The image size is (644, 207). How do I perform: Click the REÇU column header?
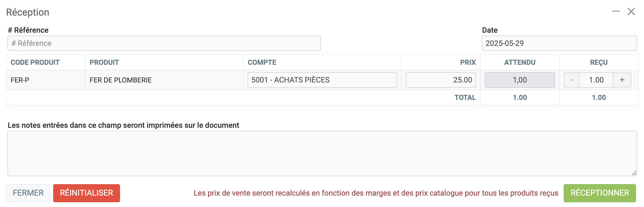599,62
